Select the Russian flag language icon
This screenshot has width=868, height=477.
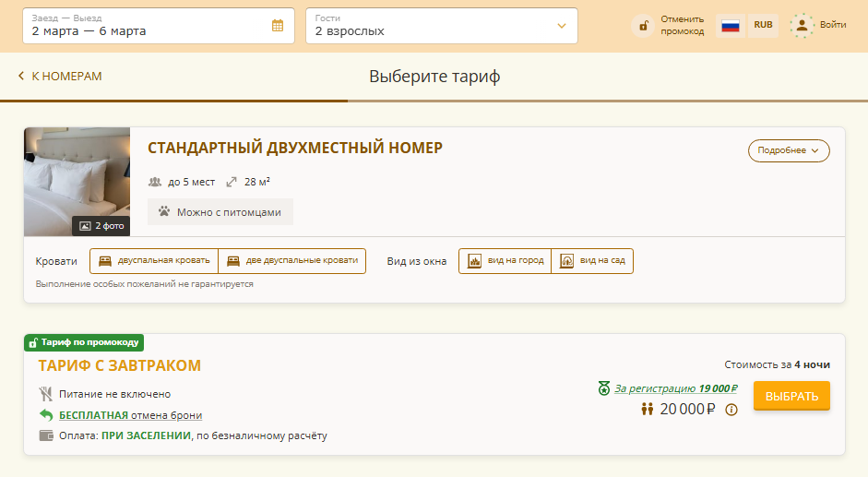click(731, 26)
